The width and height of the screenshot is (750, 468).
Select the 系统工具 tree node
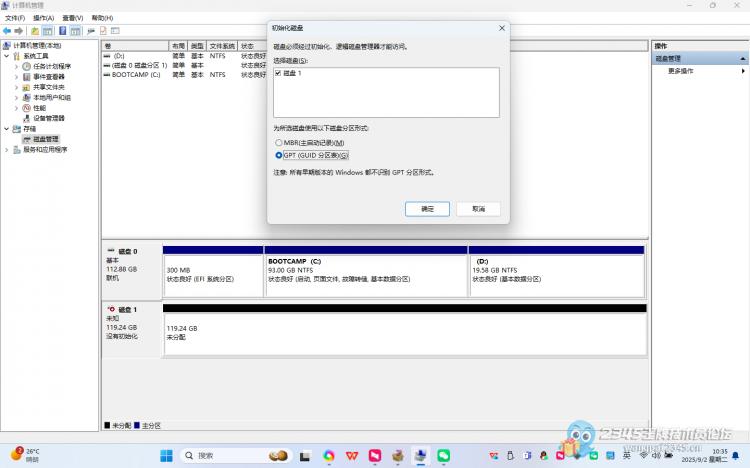pos(36,56)
